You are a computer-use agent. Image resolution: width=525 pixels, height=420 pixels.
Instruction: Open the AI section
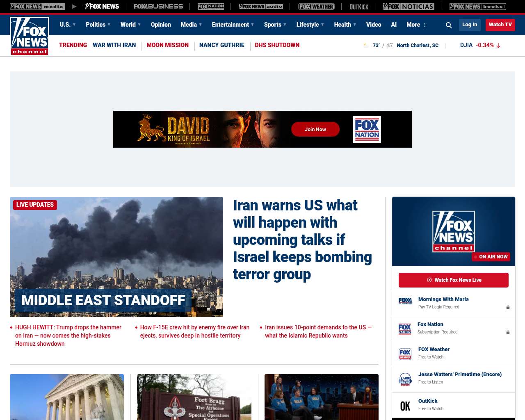[394, 25]
